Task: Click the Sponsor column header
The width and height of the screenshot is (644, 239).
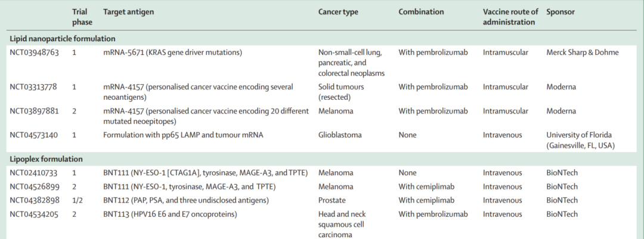Action: click(x=560, y=12)
